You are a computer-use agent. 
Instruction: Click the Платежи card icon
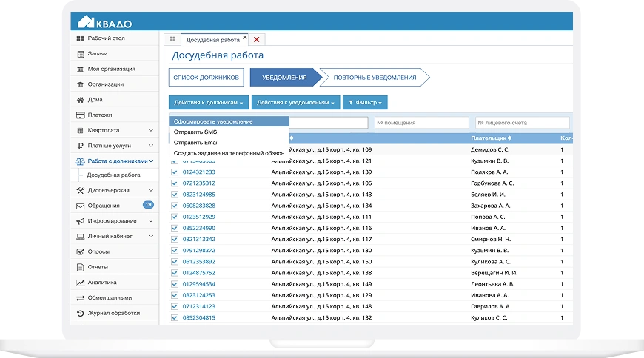click(x=81, y=115)
